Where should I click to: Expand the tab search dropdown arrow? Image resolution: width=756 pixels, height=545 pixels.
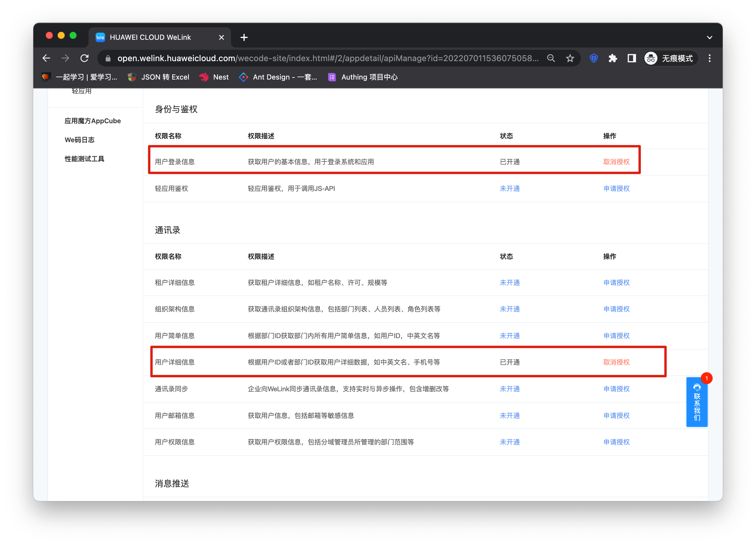709,37
